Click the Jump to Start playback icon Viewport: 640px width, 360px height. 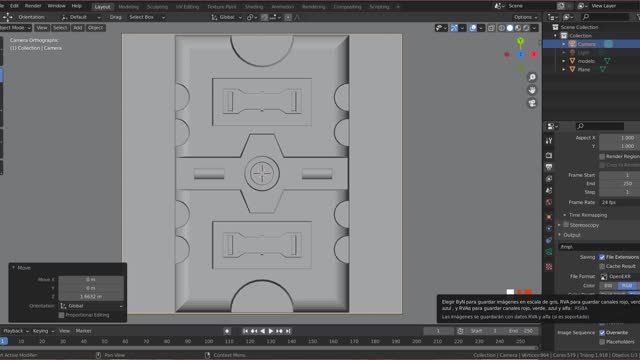[x=245, y=331]
